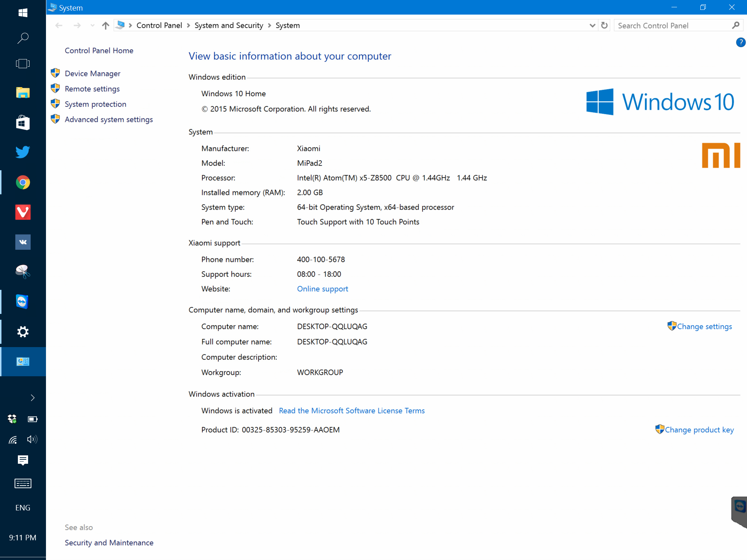Switch to Google Chrome
This screenshot has width=747, height=560.
pyautogui.click(x=23, y=182)
